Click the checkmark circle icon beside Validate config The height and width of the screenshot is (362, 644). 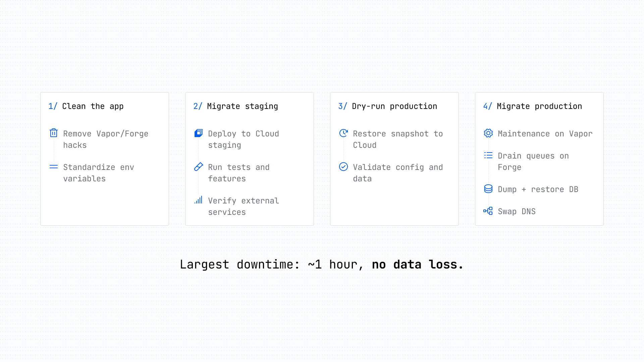[x=343, y=167]
